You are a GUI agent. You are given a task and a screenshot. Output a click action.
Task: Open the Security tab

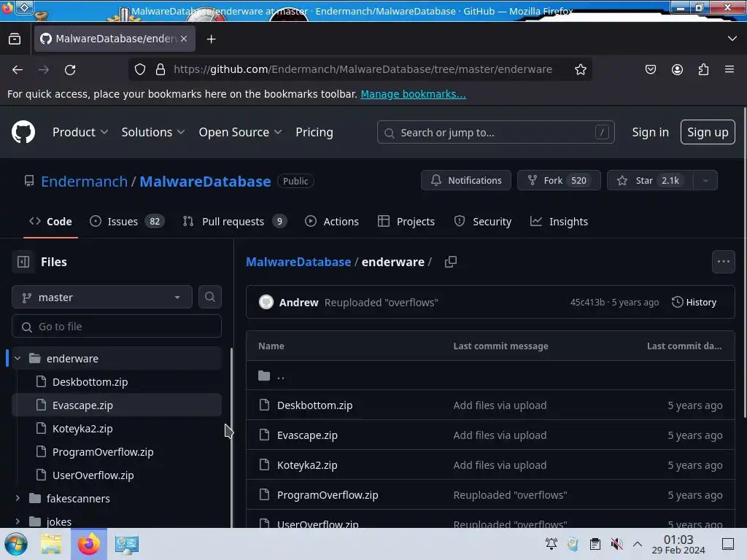coord(483,222)
